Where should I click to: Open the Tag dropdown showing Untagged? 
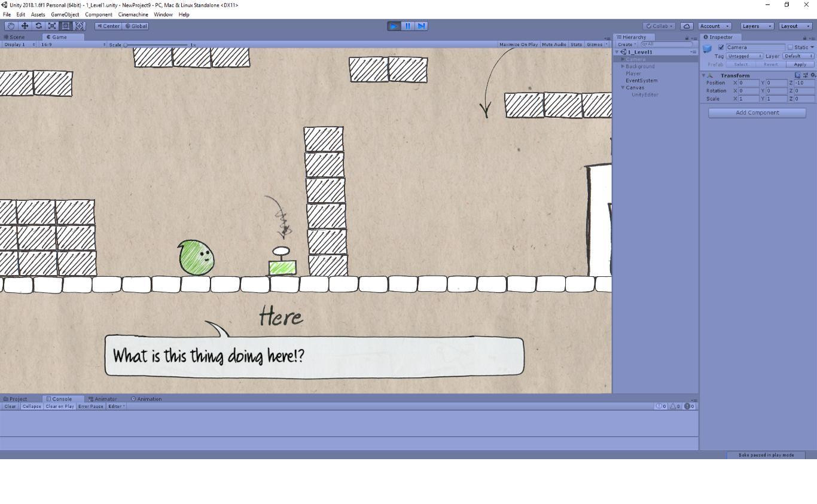click(745, 56)
